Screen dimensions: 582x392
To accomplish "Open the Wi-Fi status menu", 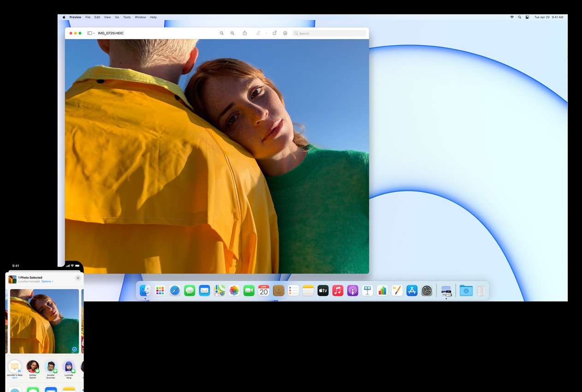I will (512, 17).
